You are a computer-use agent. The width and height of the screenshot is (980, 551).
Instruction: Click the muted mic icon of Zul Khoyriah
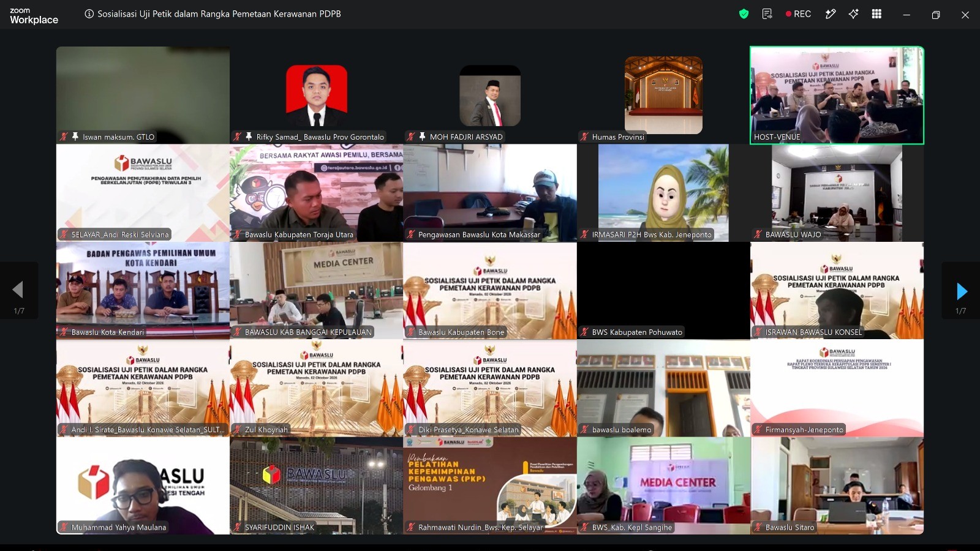tap(238, 430)
